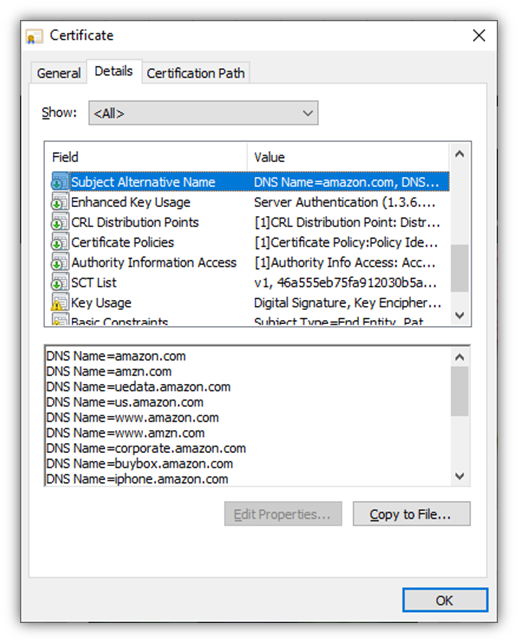Image resolution: width=518 pixels, height=643 pixels.
Task: Open the Certification Path tab
Action: pos(196,73)
